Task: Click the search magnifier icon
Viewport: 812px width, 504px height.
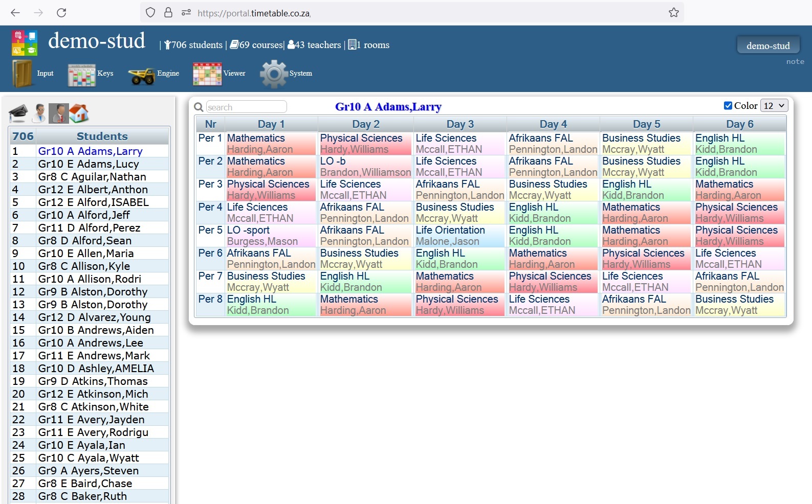Action: click(x=199, y=107)
